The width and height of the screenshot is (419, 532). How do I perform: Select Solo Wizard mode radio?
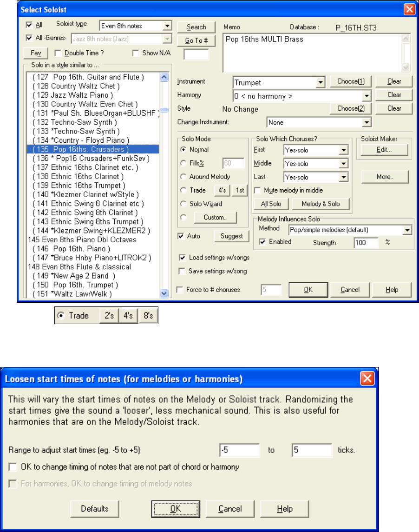tap(183, 204)
